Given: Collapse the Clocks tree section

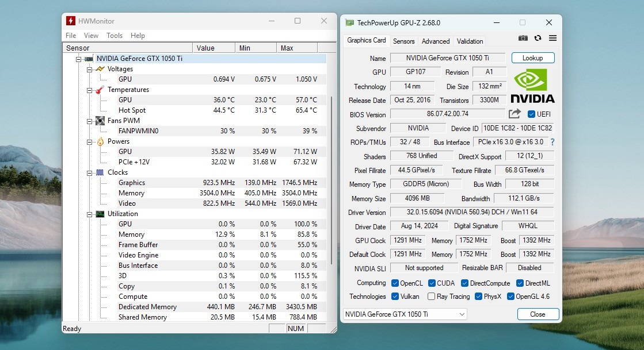Looking at the screenshot, I should point(89,173).
